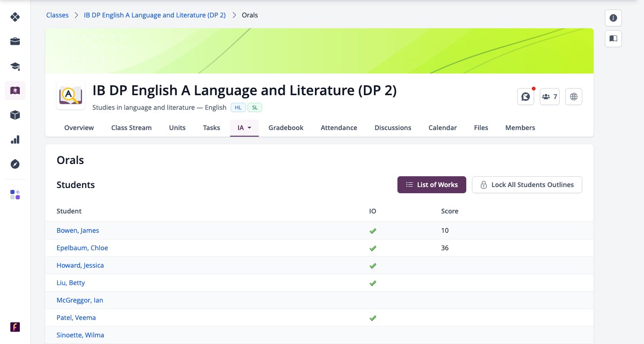
Task: Click the Faria logo at sidebar bottom
Action: tap(15, 327)
